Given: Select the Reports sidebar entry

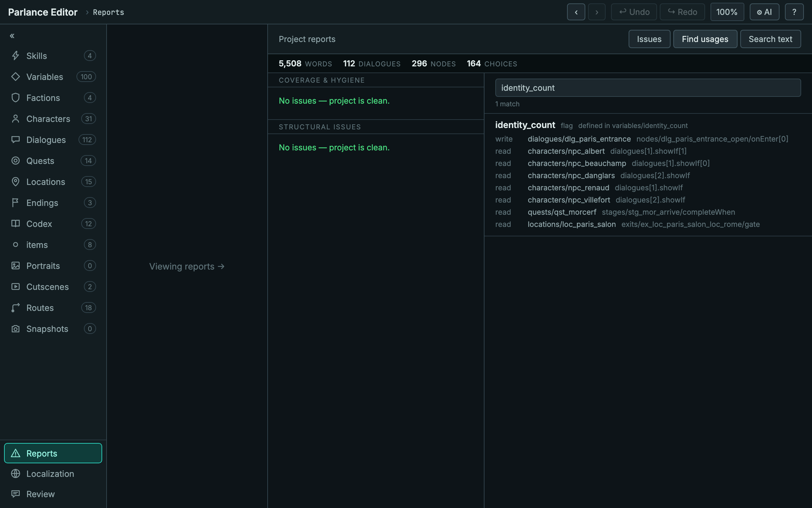Looking at the screenshot, I should click(x=53, y=453).
